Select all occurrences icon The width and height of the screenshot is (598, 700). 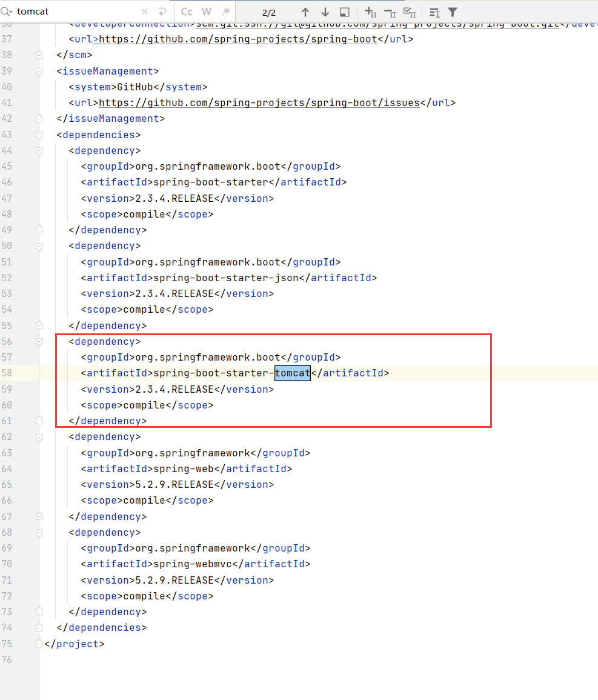tap(409, 12)
